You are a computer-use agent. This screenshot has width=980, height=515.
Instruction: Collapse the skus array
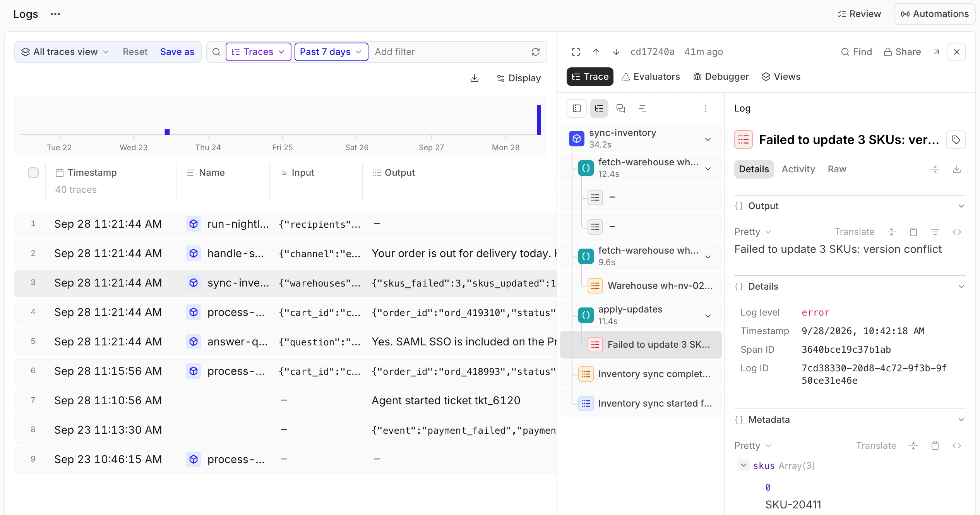pos(744,465)
